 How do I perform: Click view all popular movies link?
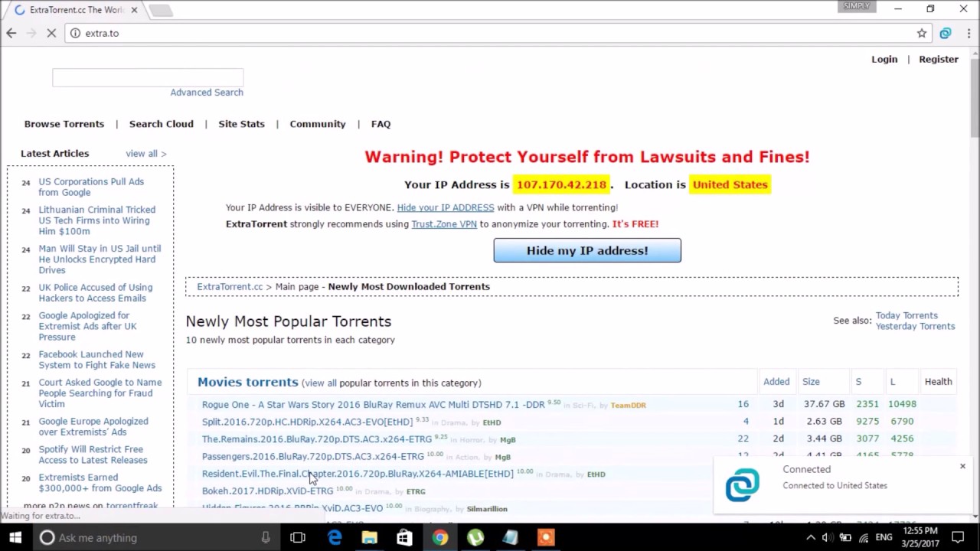[321, 383]
